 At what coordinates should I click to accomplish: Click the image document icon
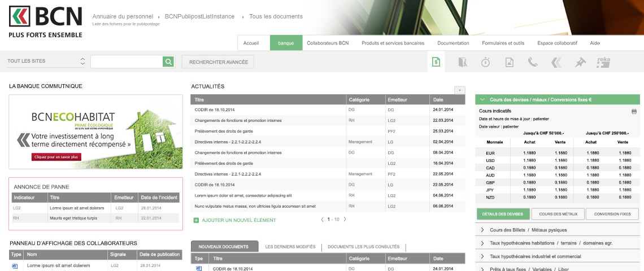coord(510,62)
